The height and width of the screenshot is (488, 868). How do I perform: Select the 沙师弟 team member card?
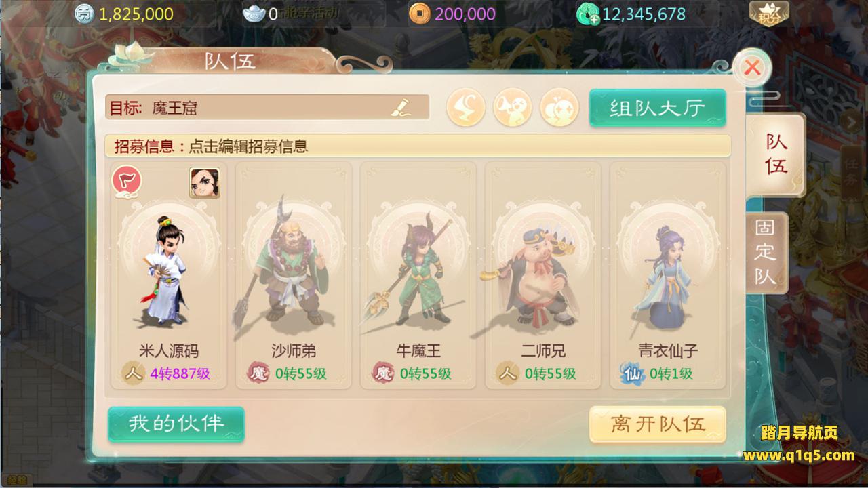[293, 275]
